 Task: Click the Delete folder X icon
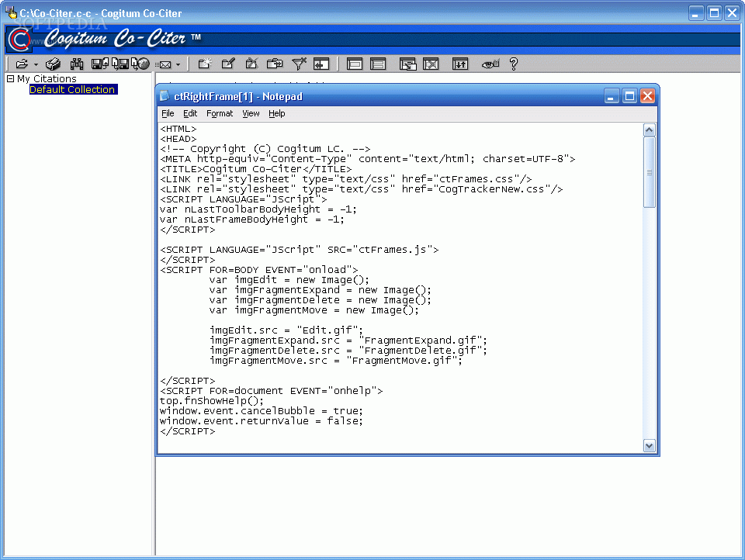251,64
